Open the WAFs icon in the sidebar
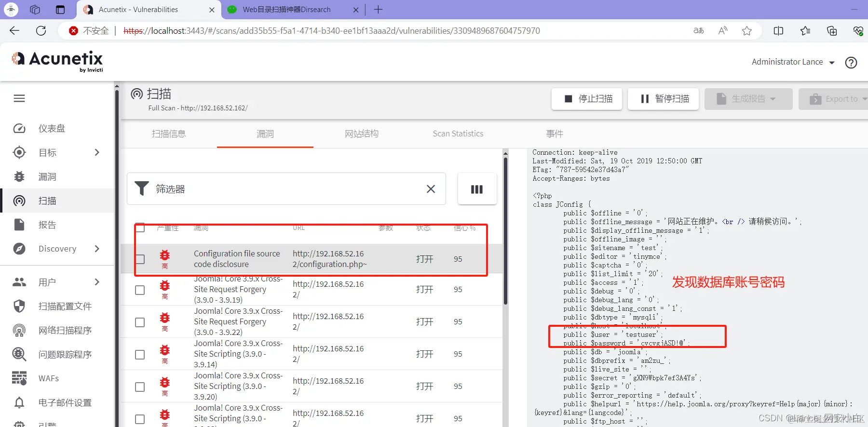868x427 pixels. click(x=19, y=378)
